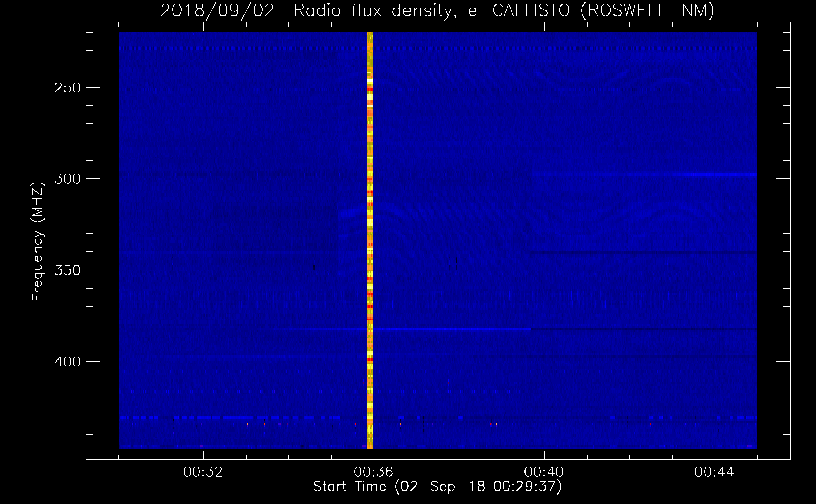Click the 250 frequency tick label
Viewport: 816px width, 504px height.
68,88
